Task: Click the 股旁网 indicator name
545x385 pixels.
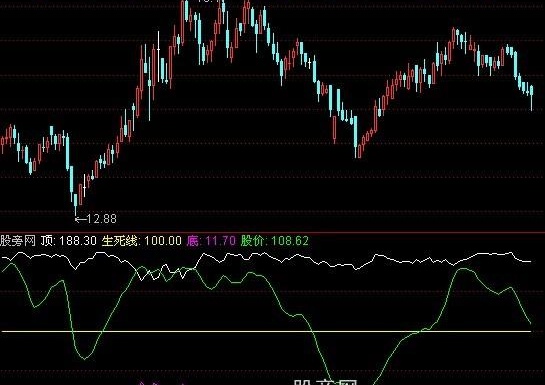Action: (x=18, y=241)
